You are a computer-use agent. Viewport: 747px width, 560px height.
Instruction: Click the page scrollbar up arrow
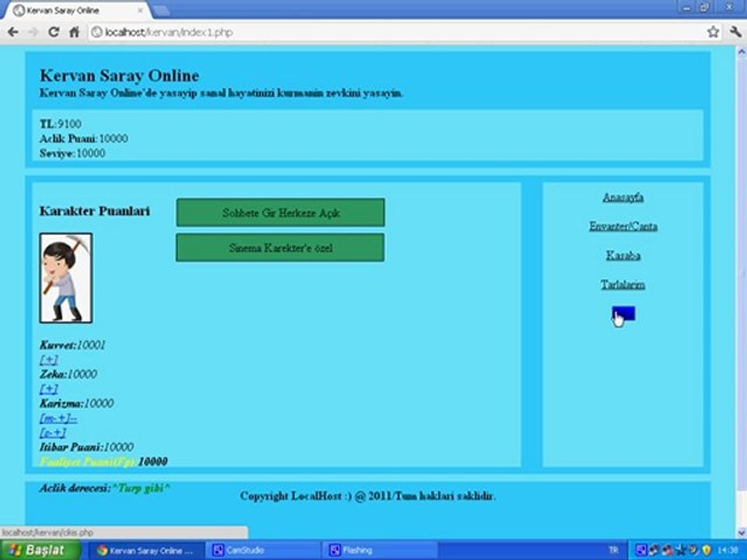(742, 51)
